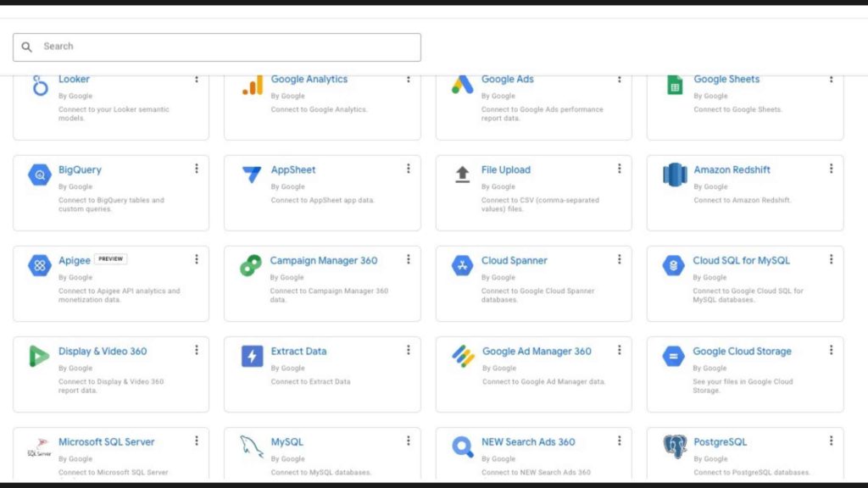Image resolution: width=868 pixels, height=488 pixels.
Task: Click the Extract Data lightning icon
Action: (252, 356)
